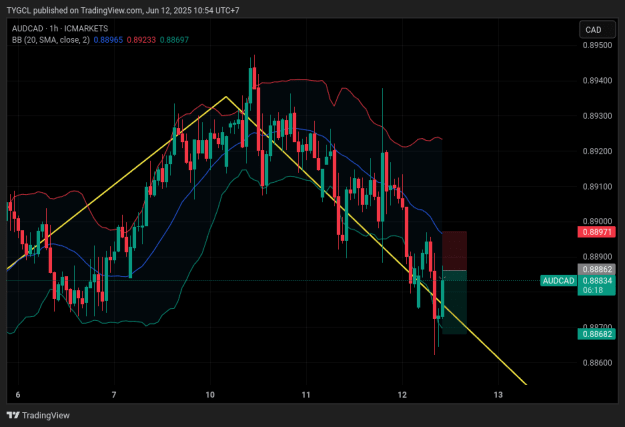Screen dimensions: 625x427
Task: Click date label 13 on time axis
Action: tap(498, 395)
